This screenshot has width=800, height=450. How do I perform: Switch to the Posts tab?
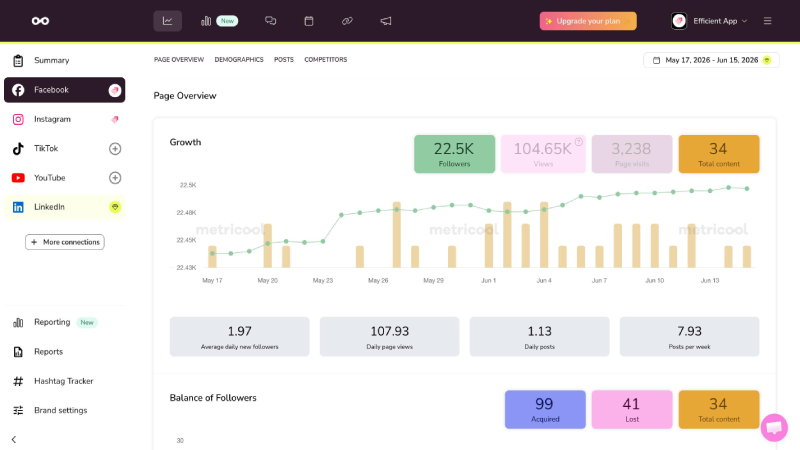click(284, 60)
